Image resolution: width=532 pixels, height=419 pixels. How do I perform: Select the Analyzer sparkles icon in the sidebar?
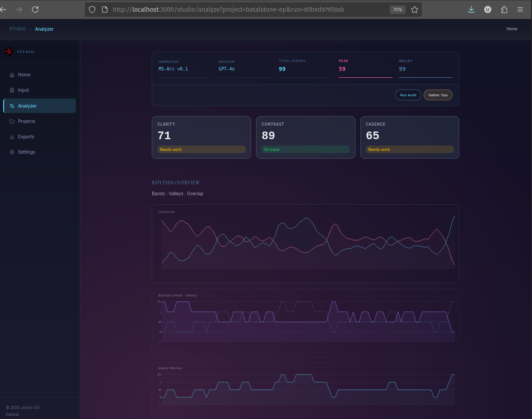pyautogui.click(x=12, y=105)
